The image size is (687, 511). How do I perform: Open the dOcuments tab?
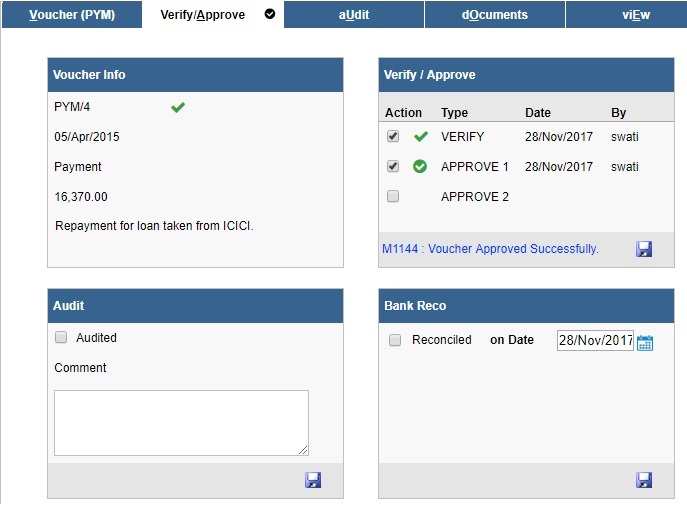click(x=495, y=14)
